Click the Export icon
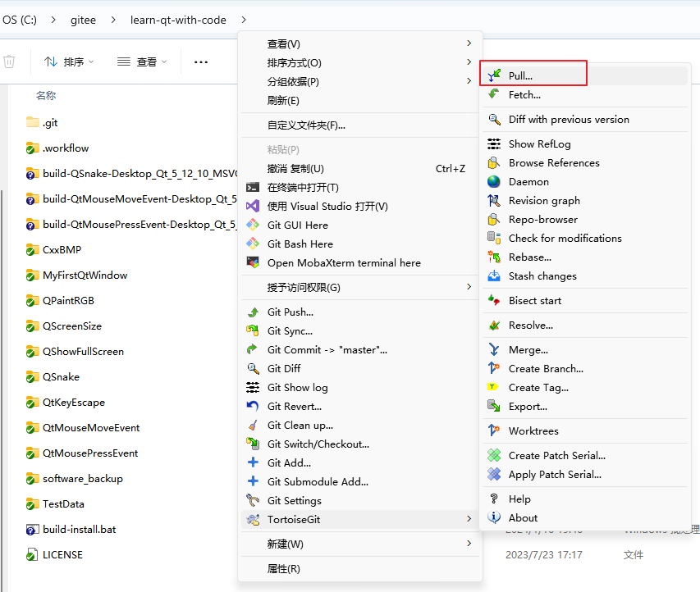The image size is (700, 592). point(494,406)
